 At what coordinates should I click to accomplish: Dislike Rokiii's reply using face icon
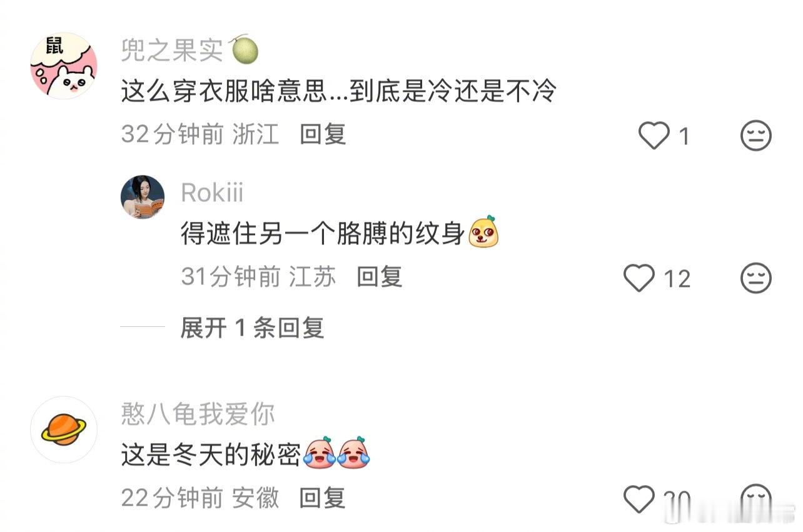pos(756,278)
